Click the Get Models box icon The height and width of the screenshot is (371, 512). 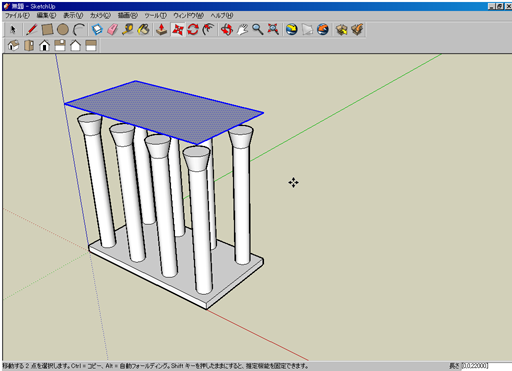tap(341, 30)
